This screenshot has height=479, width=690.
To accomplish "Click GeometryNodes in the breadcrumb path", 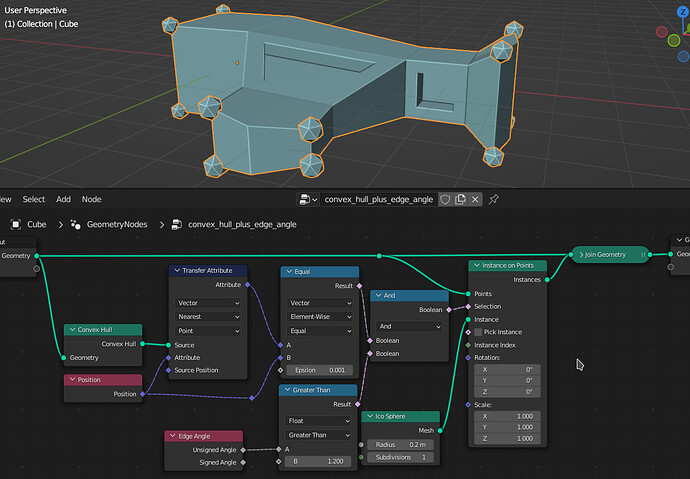I will click(x=117, y=224).
